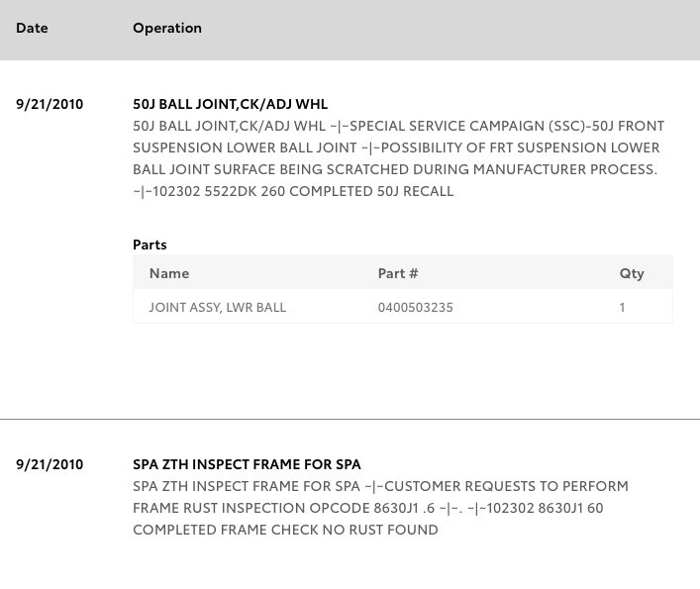Click the Qty column header

coord(632,273)
